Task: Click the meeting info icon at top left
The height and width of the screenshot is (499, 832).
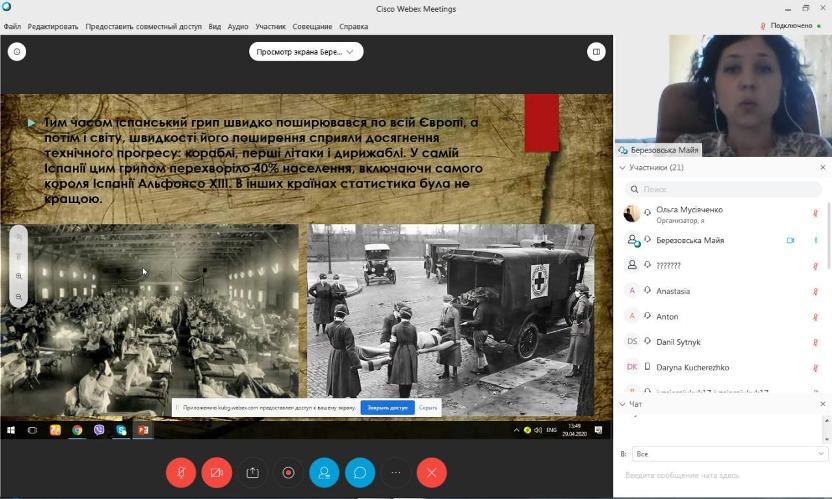Action: click(x=16, y=51)
